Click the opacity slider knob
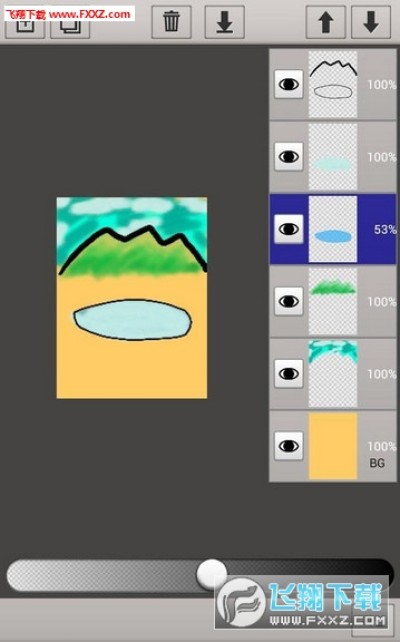The image size is (400, 642). [212, 574]
